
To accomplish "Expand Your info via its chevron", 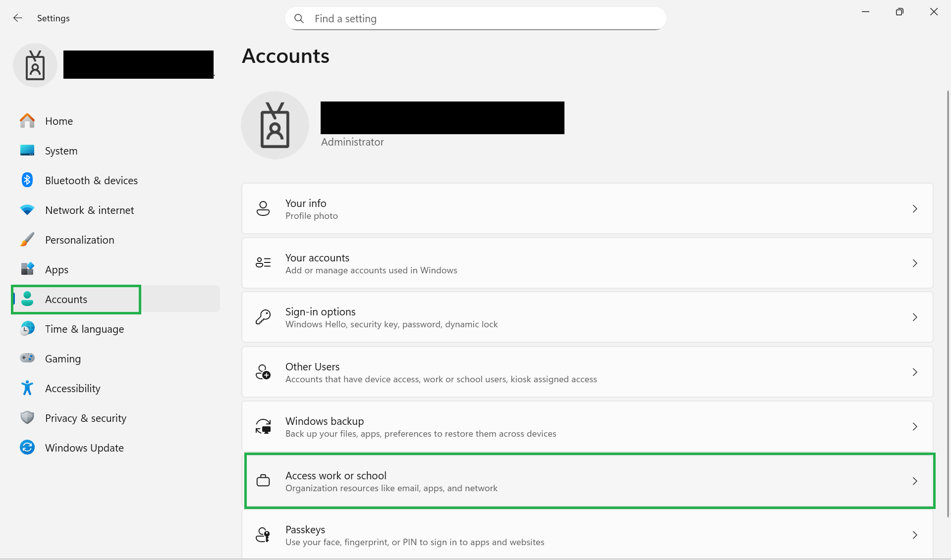I will [x=915, y=209].
